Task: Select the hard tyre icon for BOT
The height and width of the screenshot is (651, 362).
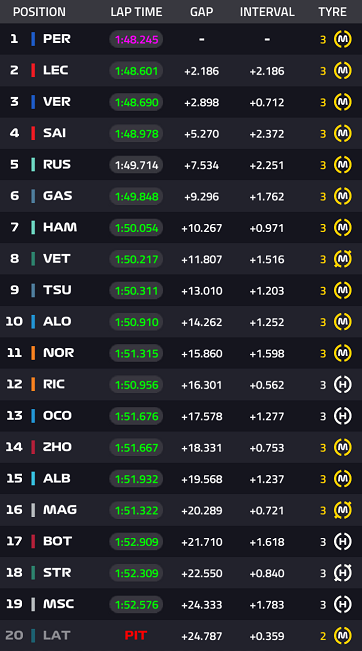Action: pos(342,542)
